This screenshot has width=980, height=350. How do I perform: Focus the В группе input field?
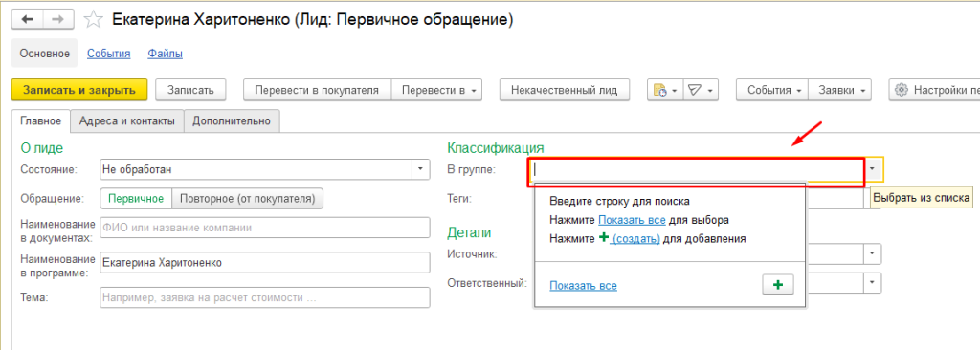pos(697,169)
